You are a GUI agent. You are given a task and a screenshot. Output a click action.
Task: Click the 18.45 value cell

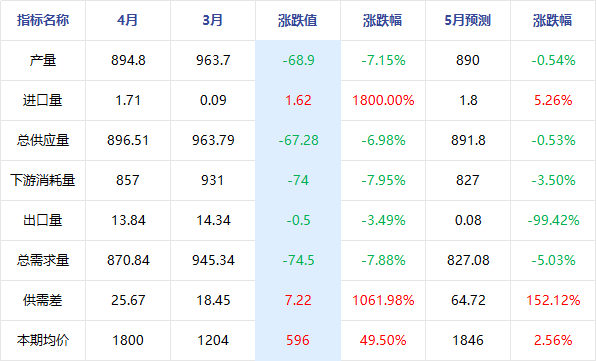pyautogui.click(x=213, y=301)
